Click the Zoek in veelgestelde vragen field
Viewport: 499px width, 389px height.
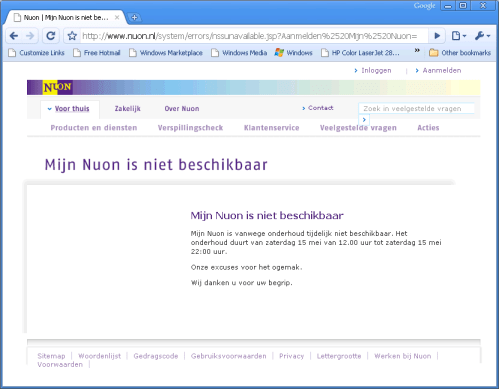416,108
